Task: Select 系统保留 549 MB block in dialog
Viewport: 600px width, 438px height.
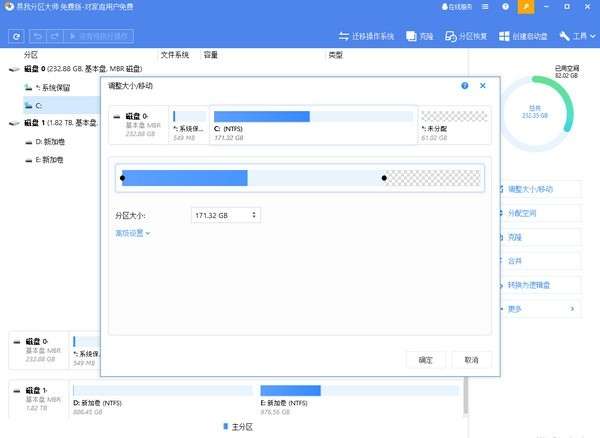Action: pos(189,125)
